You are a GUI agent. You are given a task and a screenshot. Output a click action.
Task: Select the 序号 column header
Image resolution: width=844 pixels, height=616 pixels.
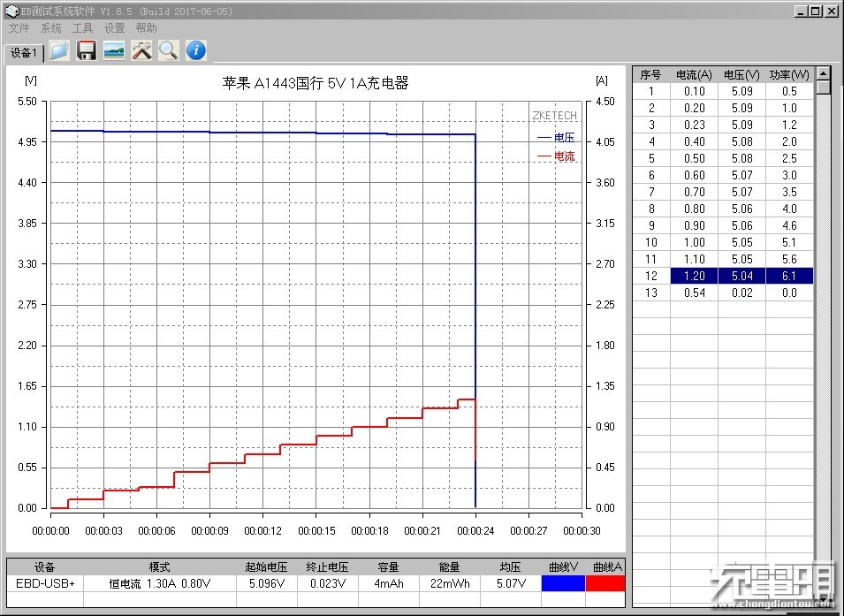click(650, 75)
